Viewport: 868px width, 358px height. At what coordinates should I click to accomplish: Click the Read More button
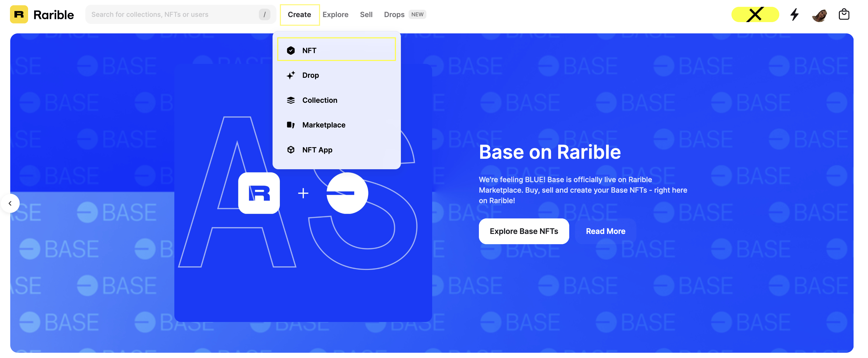pos(605,232)
